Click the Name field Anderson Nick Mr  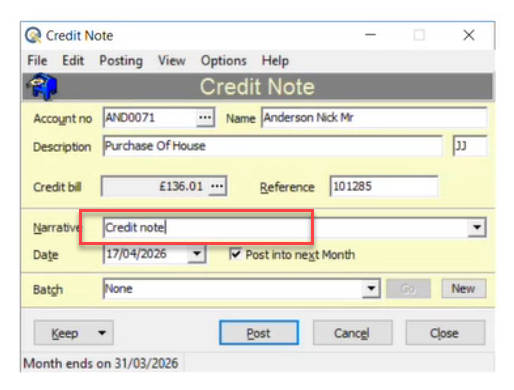tap(374, 118)
